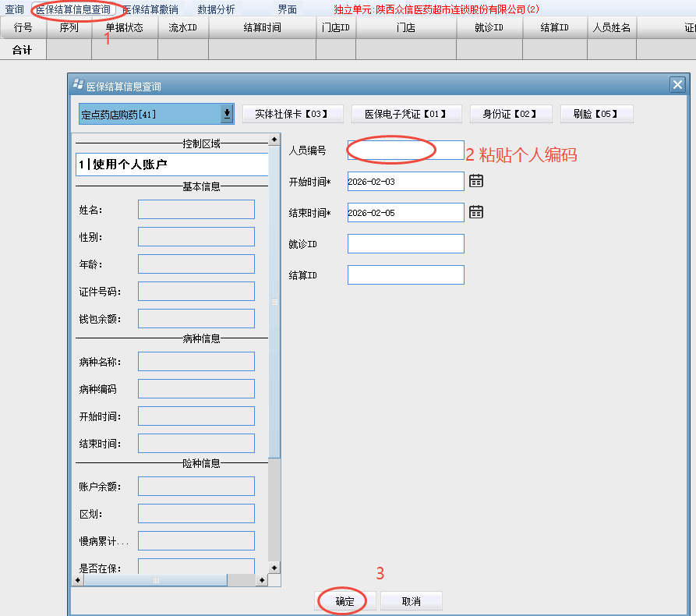Open the 定点药店购药[41] dropdown arrow
696x616 pixels.
click(226, 113)
